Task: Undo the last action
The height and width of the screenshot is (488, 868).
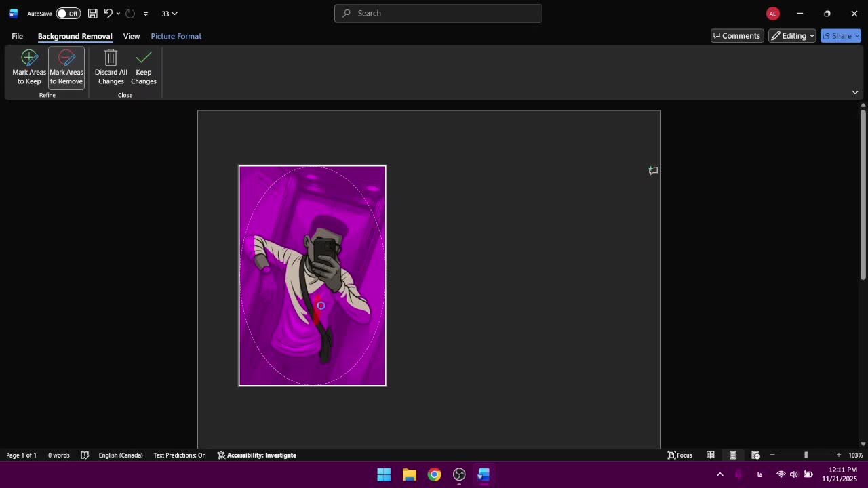Action: point(108,14)
